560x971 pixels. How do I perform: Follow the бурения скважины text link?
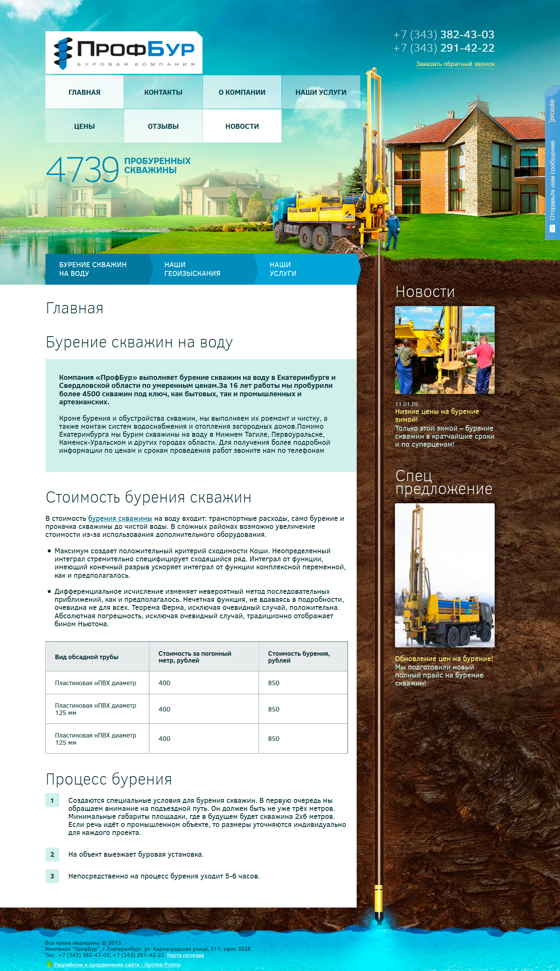click(x=120, y=518)
